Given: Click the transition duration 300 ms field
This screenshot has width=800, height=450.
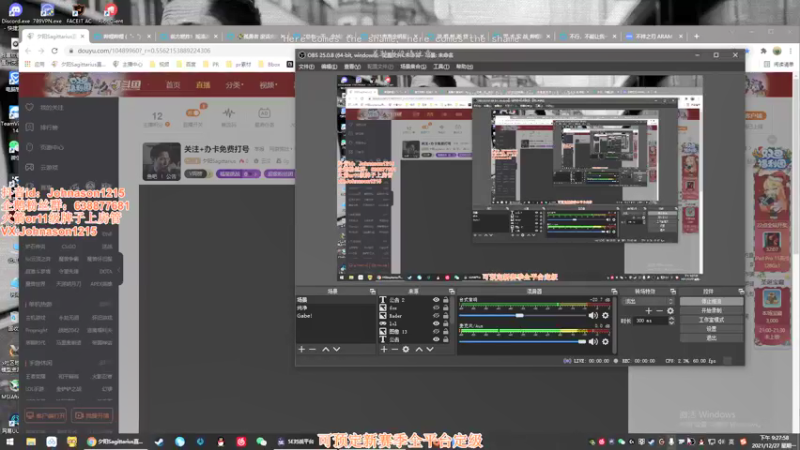Looking at the screenshot, I should click(x=651, y=321).
